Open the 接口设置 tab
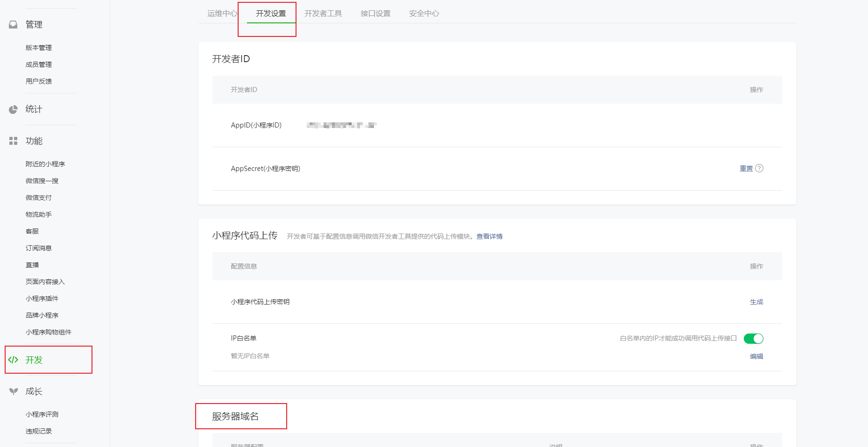The image size is (868, 447). tap(375, 14)
